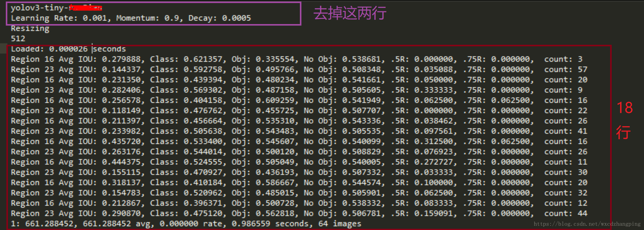Click the Avg IOU value 0.435720
Viewport: 644px width, 230px height.
(121, 142)
